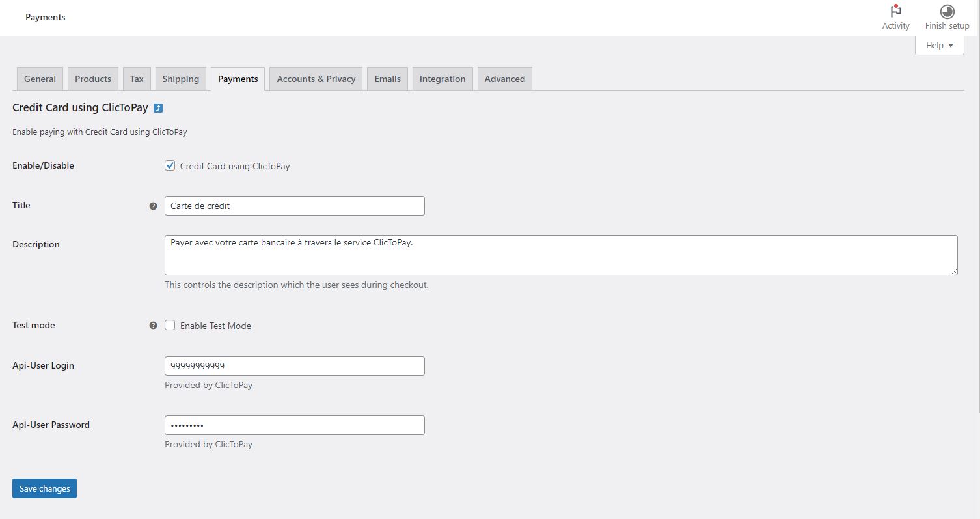Click the 'Enable Test Mode' label text
This screenshot has height=519, width=980.
[x=215, y=326]
